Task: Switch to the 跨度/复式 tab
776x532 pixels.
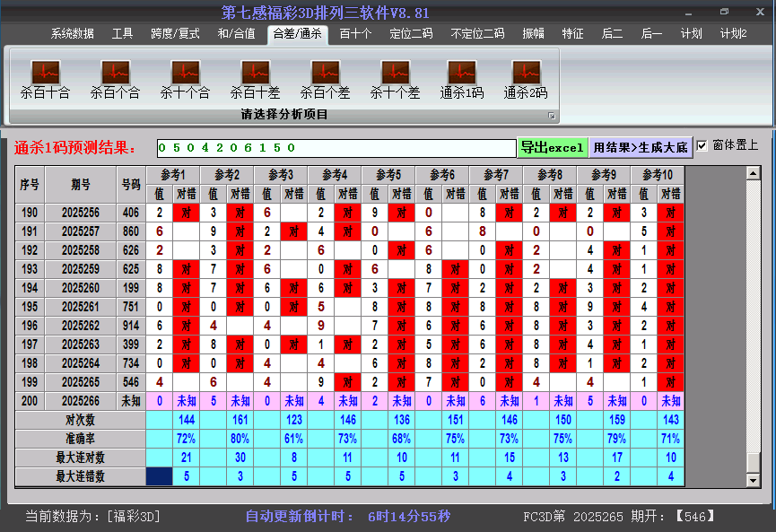Action: tap(175, 34)
